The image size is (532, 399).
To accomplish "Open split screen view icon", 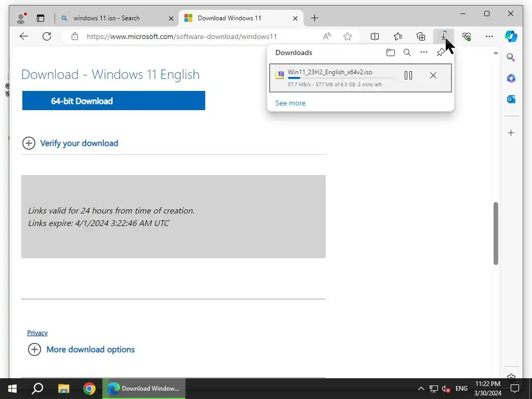I will point(375,36).
